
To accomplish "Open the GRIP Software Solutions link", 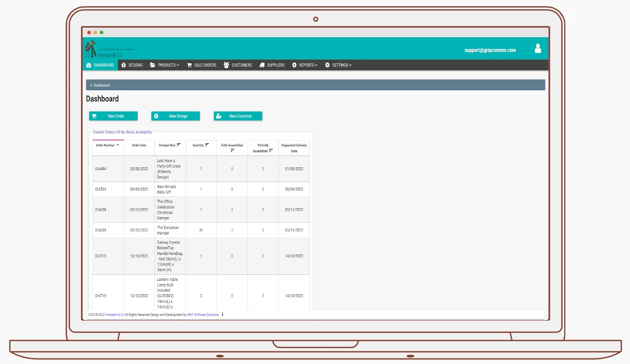I will 203,315.
